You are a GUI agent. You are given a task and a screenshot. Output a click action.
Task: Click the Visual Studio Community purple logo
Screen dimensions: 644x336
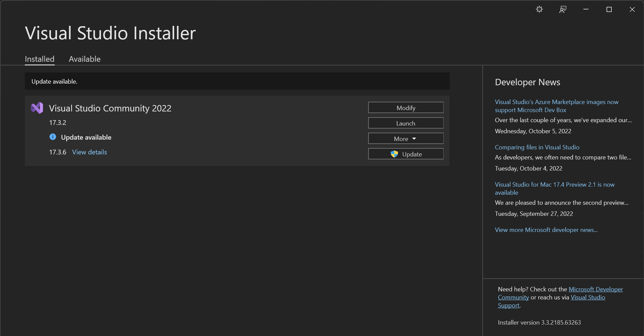37,108
